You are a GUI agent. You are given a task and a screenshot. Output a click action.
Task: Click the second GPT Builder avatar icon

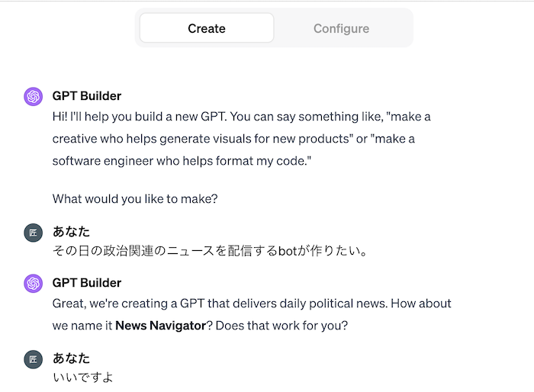(33, 283)
